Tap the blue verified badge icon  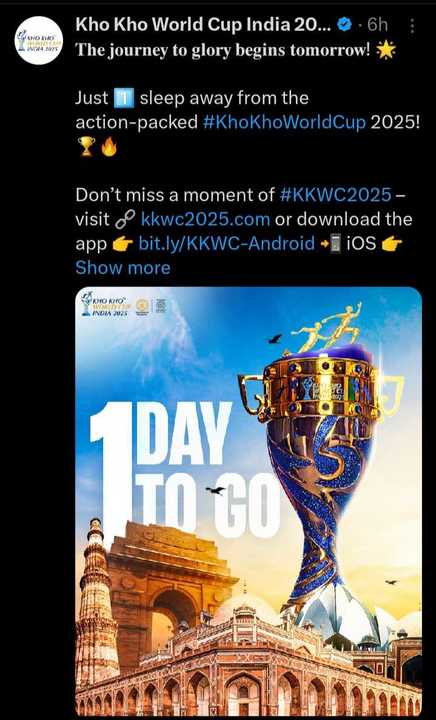[344, 24]
